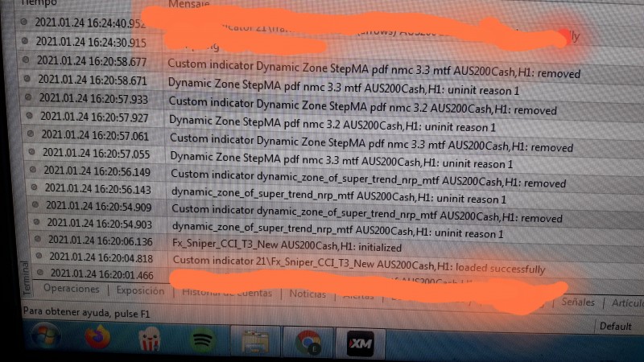644x362 pixels.
Task: Launch Firefox from the taskbar
Action: point(97,338)
